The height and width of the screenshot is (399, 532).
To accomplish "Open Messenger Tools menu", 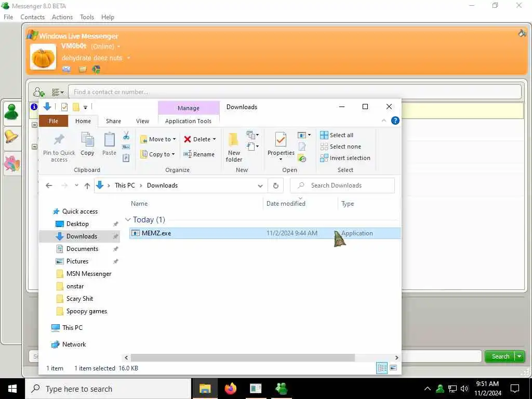I will click(x=87, y=17).
